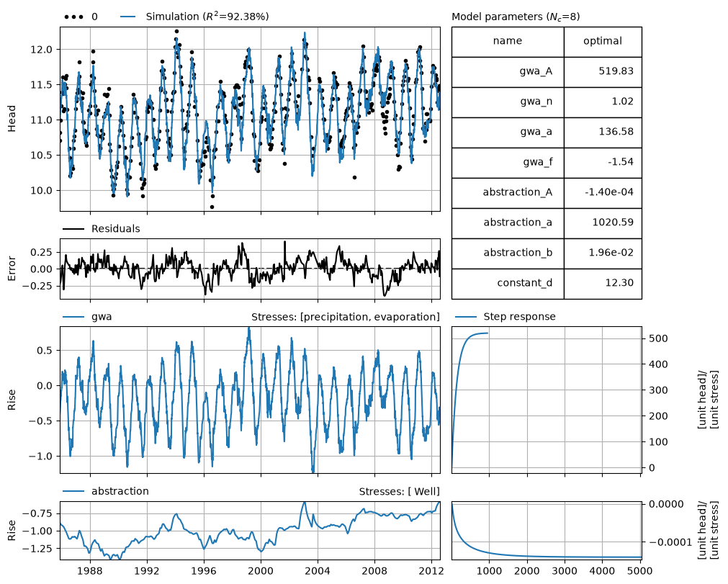Click the abstraction legend entry
The image size is (728, 584).
(106, 491)
